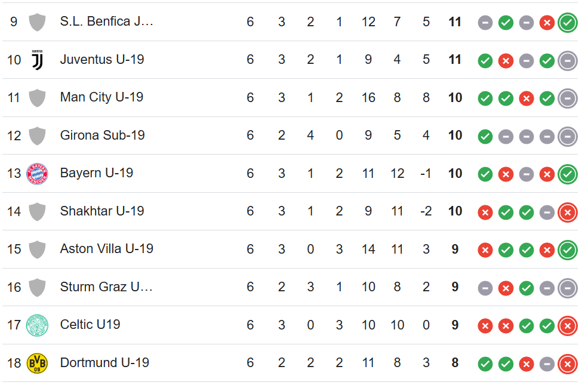The width and height of the screenshot is (588, 385).
Task: Select the Sturm Graz team name
Action: pyautogui.click(x=106, y=287)
